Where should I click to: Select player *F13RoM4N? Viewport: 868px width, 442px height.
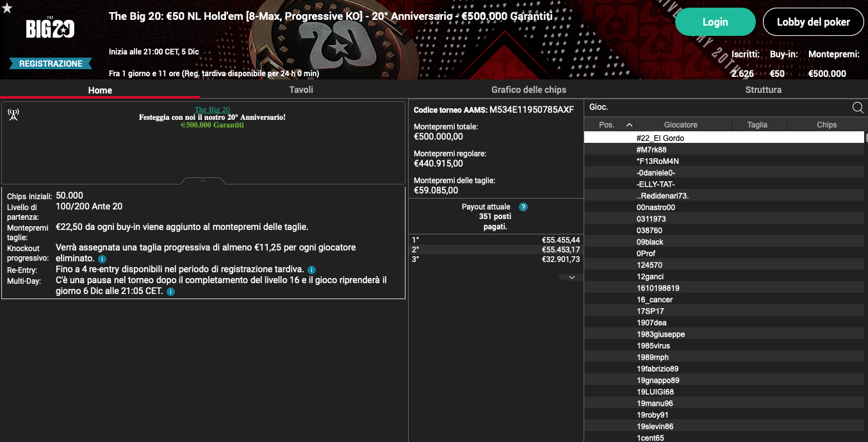tap(724, 161)
